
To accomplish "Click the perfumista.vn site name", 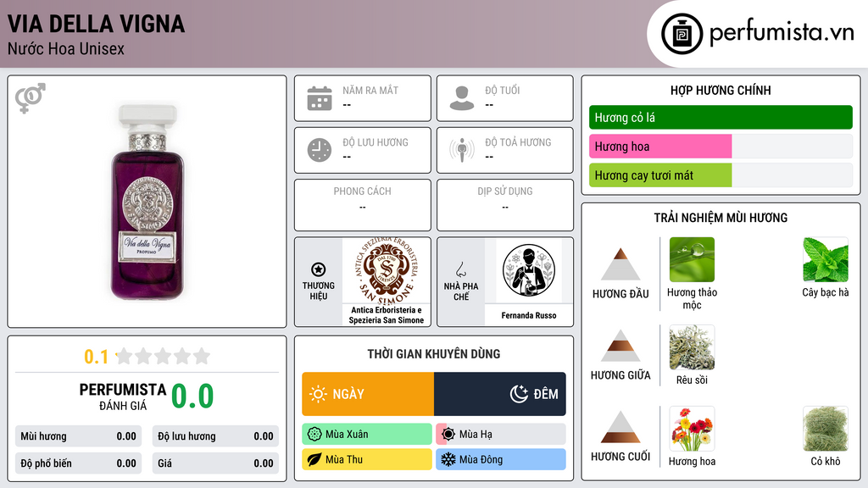I will pos(782,33).
